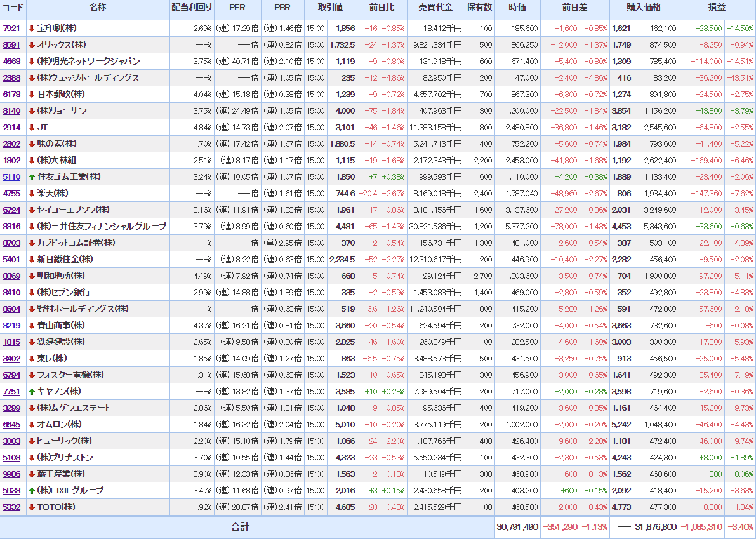
Task: Click the PER column header
Action: point(237,8)
